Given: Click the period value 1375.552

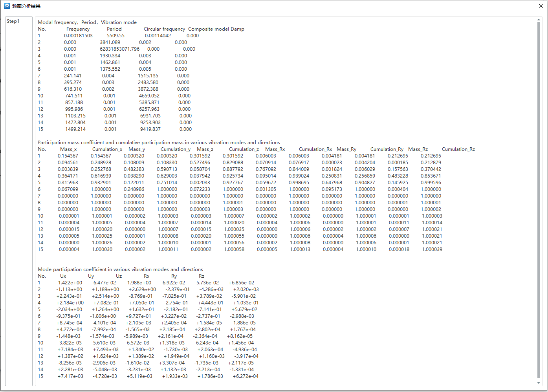Looking at the screenshot, I should pyautogui.click(x=110, y=69).
